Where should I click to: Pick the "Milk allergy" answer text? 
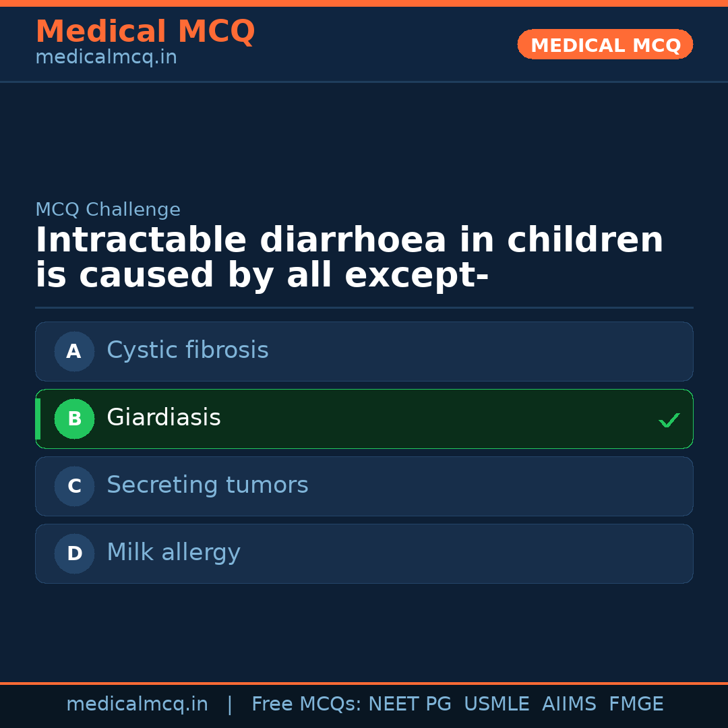pos(173,553)
